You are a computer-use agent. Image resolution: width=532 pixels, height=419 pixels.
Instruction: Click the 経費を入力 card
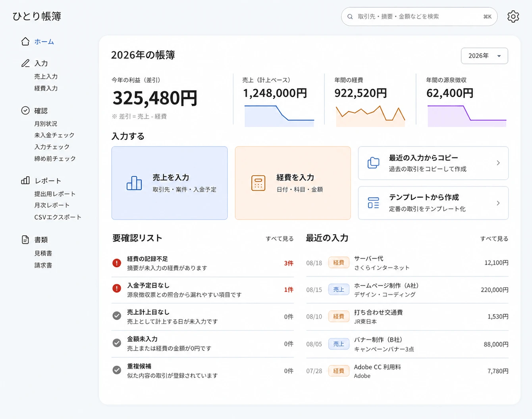(293, 183)
